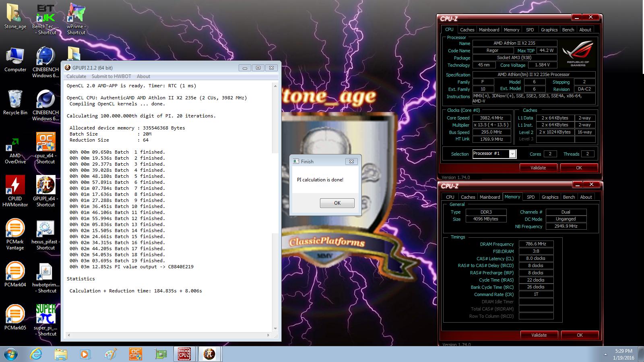Click the Core Voltage value 1.584 V
The height and width of the screenshot is (362, 644).
(543, 65)
